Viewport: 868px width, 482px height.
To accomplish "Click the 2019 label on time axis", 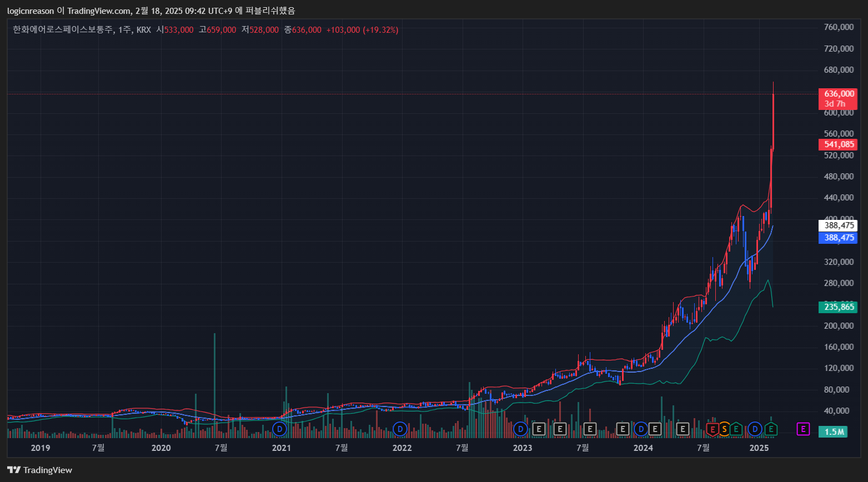I will [41, 448].
